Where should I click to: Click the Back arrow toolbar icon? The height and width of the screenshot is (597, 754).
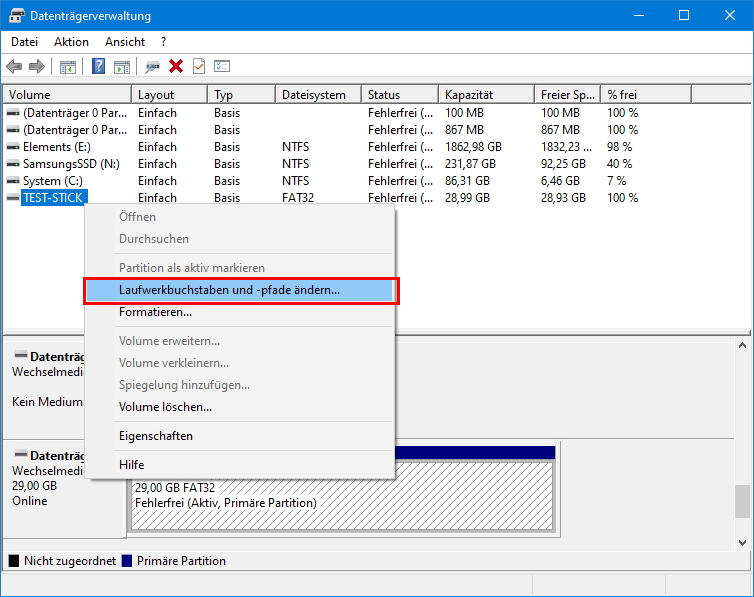[x=14, y=66]
